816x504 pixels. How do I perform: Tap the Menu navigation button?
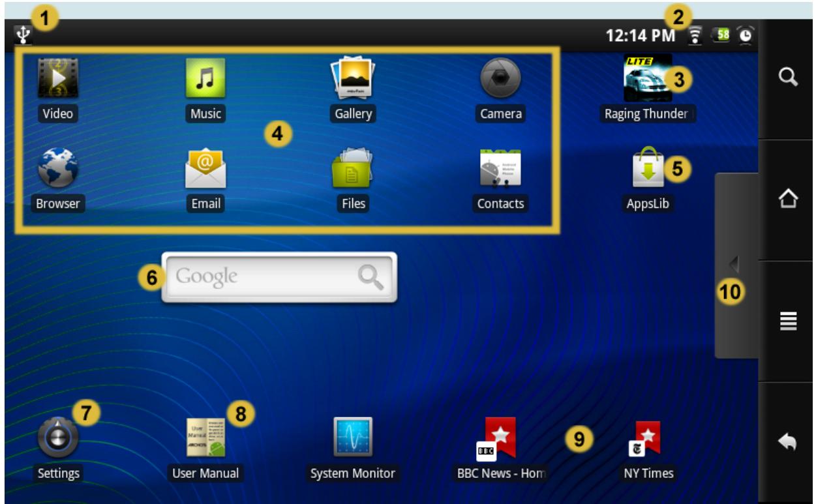788,321
